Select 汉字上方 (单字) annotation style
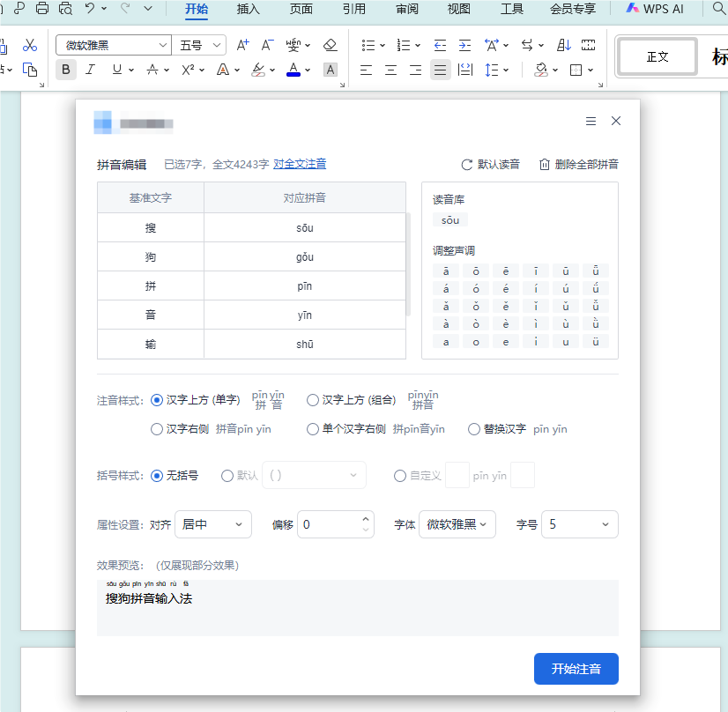This screenshot has height=712, width=728. tap(157, 400)
